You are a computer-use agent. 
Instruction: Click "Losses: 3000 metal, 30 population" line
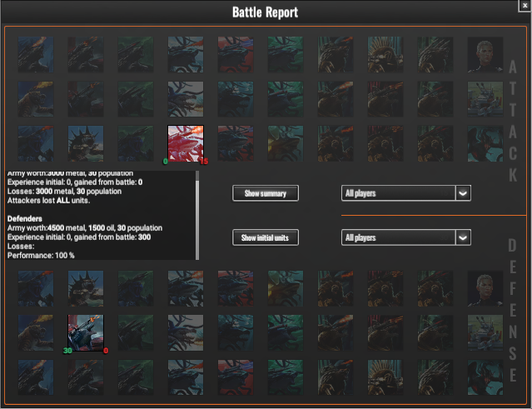[64, 192]
